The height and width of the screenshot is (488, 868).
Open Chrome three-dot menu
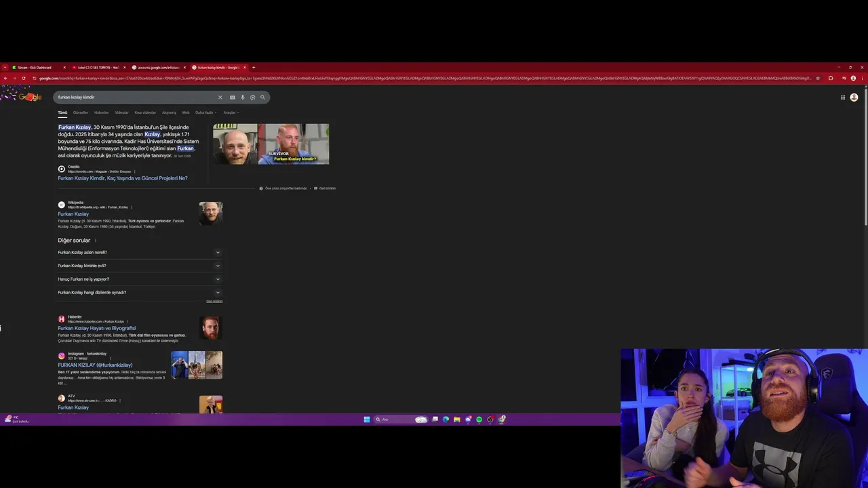coord(862,78)
